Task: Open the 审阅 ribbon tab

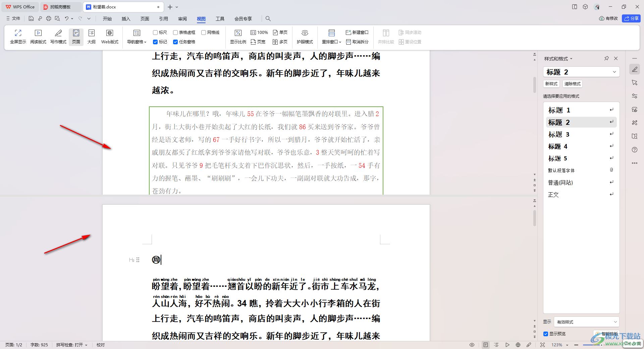Action: pyautogui.click(x=182, y=19)
